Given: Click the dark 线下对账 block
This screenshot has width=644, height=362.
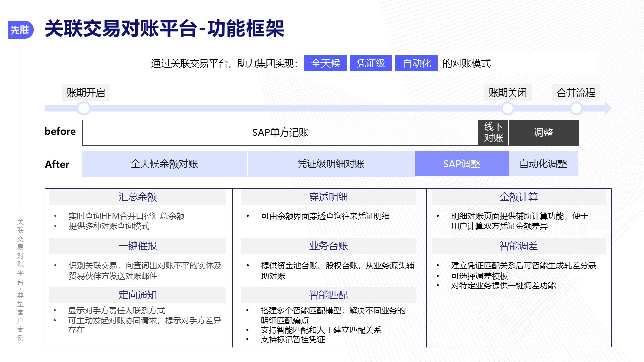Looking at the screenshot, I should coord(494,133).
